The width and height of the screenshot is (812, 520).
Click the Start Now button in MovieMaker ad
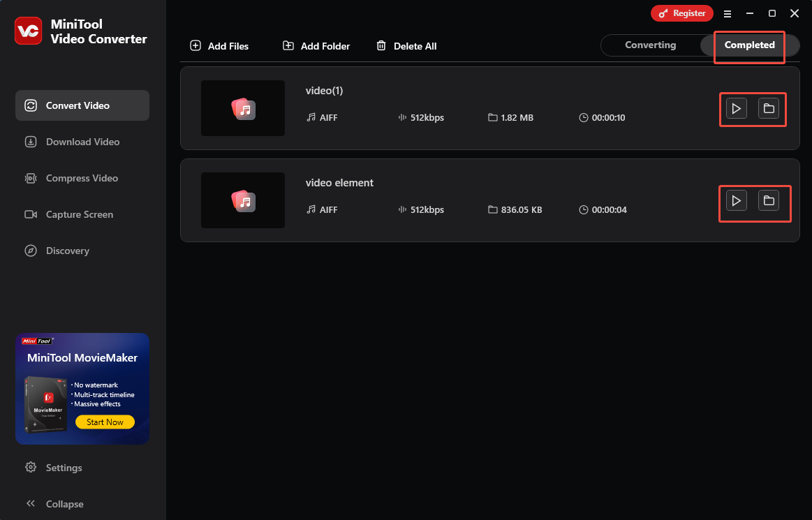click(105, 422)
